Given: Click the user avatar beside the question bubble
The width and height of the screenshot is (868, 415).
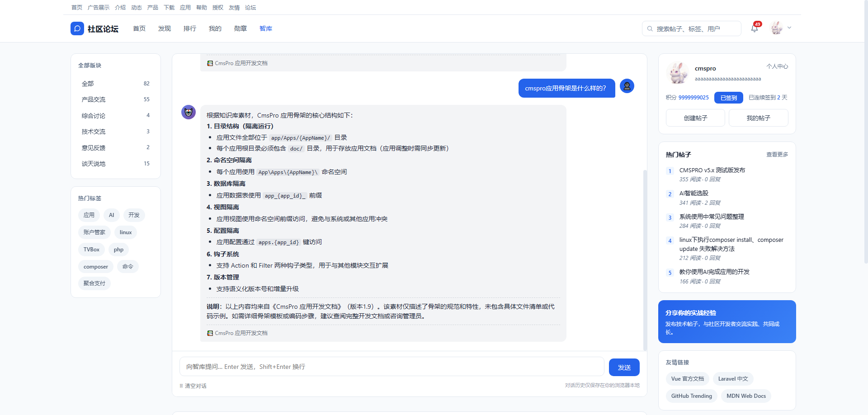Looking at the screenshot, I should pyautogui.click(x=627, y=86).
